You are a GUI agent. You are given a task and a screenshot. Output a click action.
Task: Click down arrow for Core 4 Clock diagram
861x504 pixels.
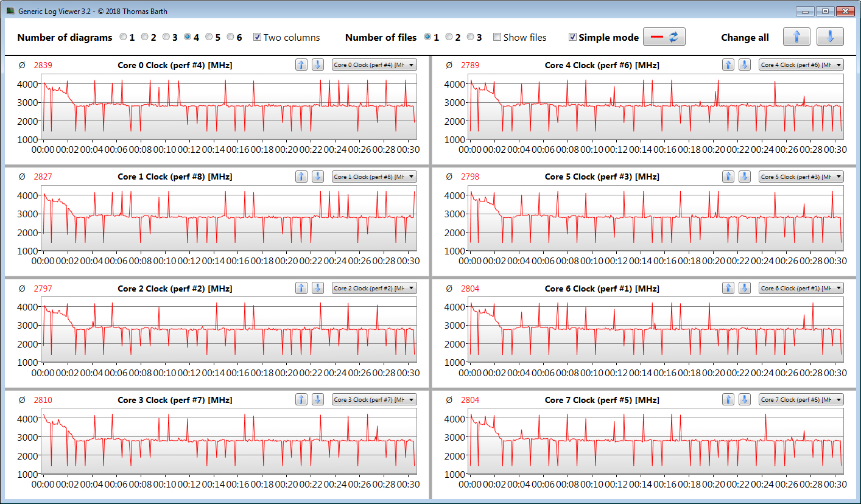click(744, 65)
